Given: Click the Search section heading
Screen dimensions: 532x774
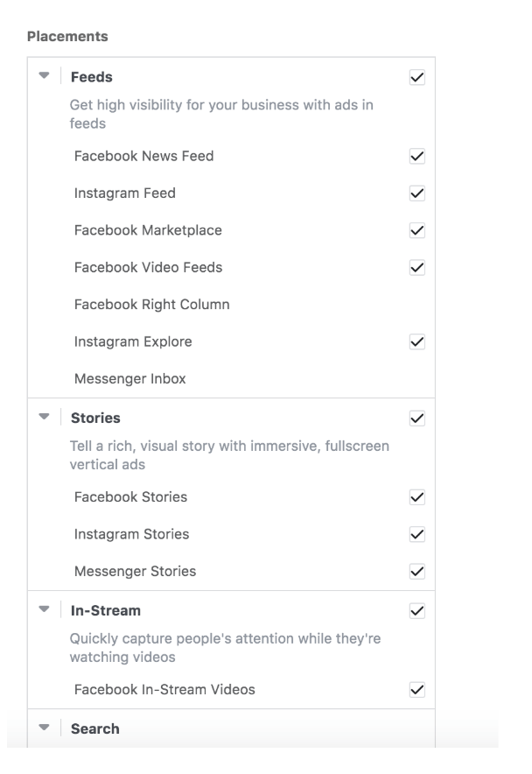Looking at the screenshot, I should click(94, 728).
